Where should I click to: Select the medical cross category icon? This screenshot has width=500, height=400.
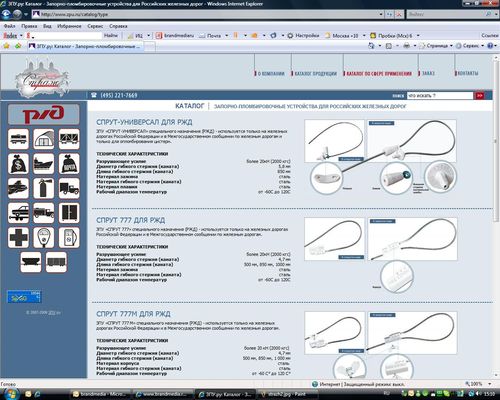18,238
